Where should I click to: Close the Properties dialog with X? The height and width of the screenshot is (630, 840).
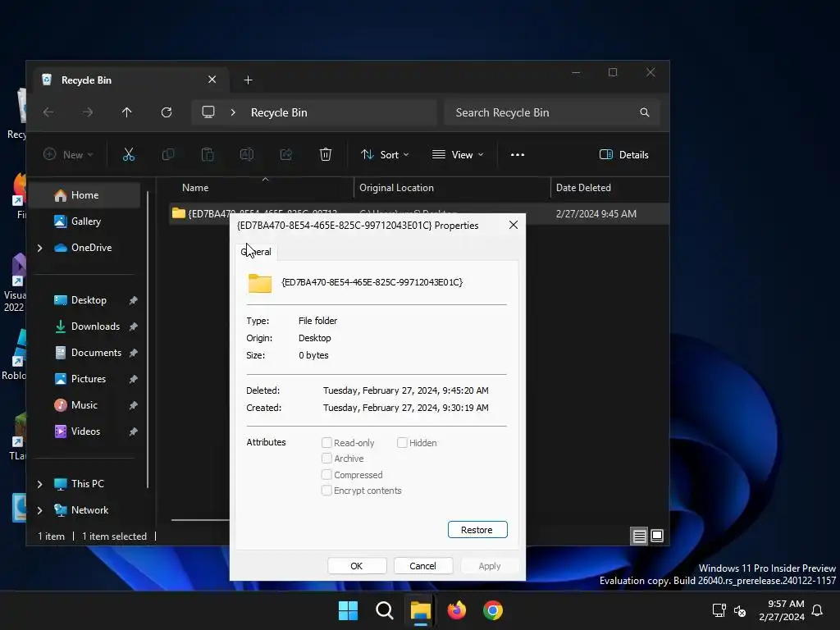514,225
